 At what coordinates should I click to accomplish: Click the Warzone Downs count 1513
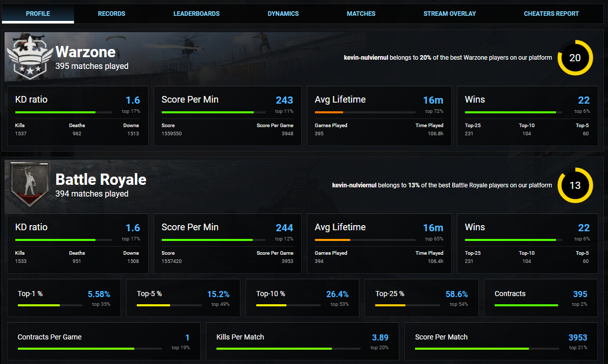point(133,134)
